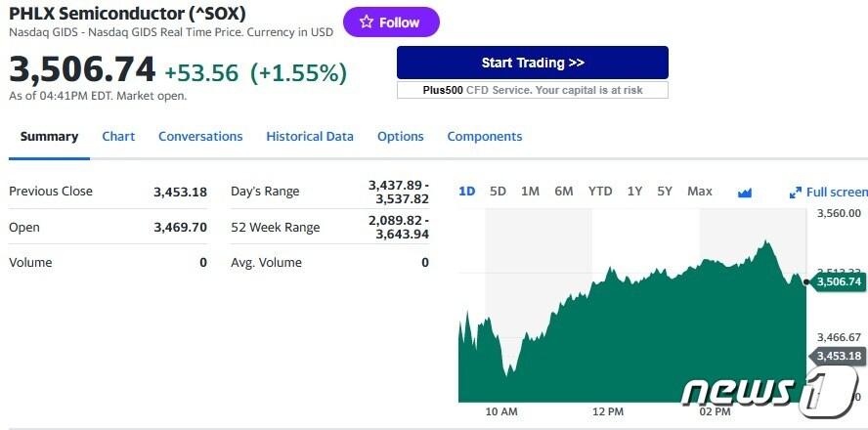The width and height of the screenshot is (868, 430).
Task: Go to the Conversations tab
Action: point(200,137)
